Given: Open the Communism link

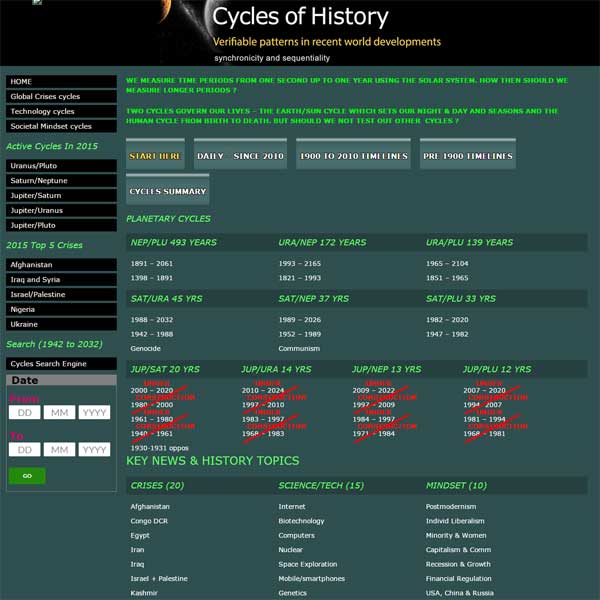Looking at the screenshot, I should pos(299,349).
